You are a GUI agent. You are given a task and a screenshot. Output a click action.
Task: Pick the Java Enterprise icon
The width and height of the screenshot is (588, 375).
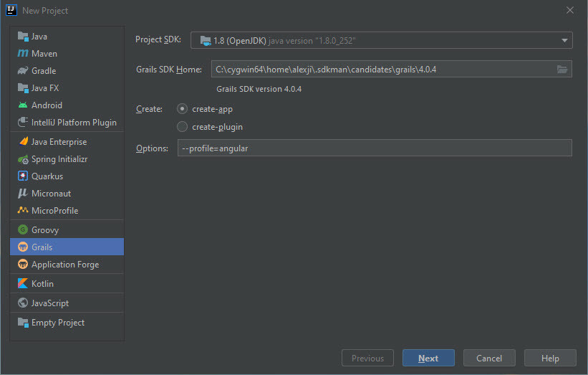coord(23,142)
